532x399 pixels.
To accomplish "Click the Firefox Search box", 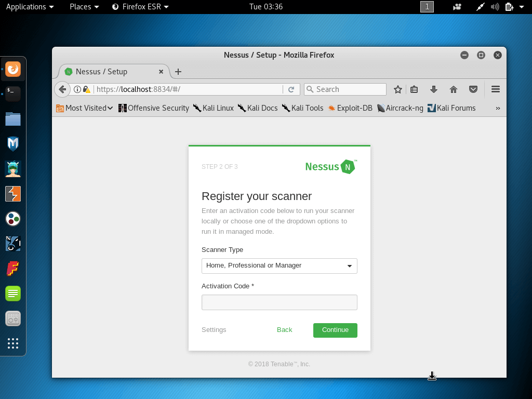I will [345, 89].
